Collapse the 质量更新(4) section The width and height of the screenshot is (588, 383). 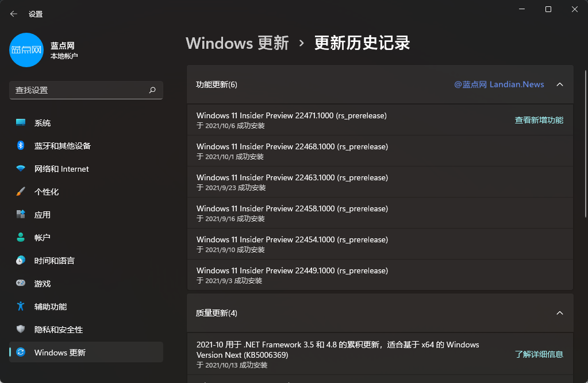tap(559, 313)
